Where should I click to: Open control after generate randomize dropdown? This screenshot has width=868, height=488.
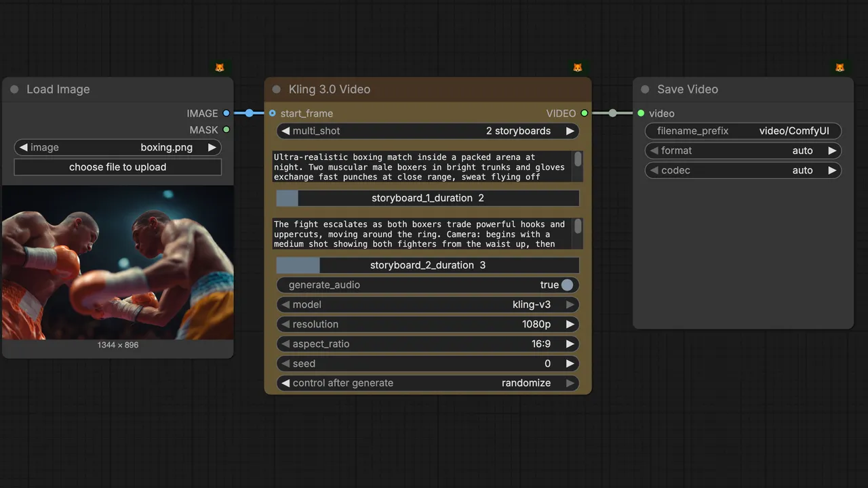tap(428, 383)
